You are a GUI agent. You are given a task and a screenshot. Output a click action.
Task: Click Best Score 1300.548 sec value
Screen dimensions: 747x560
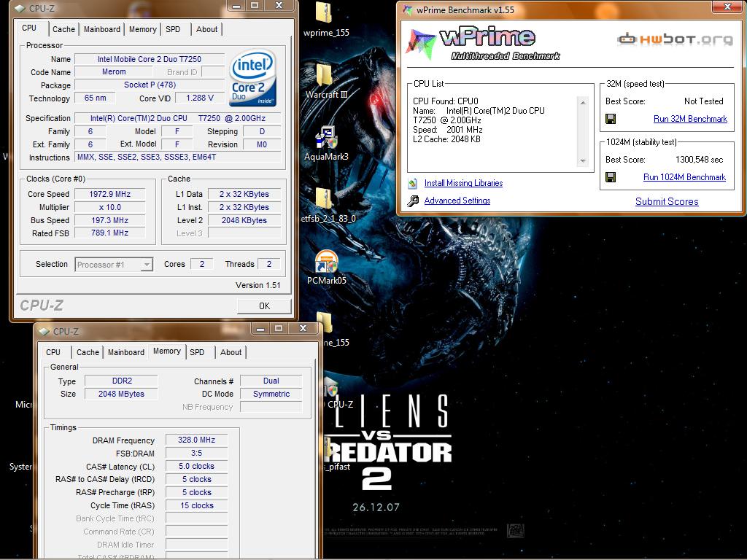[699, 160]
